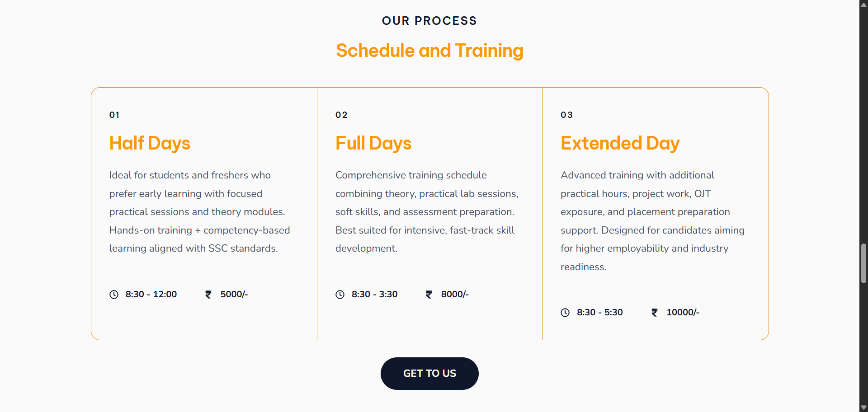
Task: Click the scroll up arrow of scrollbar
Action: tap(863, 5)
